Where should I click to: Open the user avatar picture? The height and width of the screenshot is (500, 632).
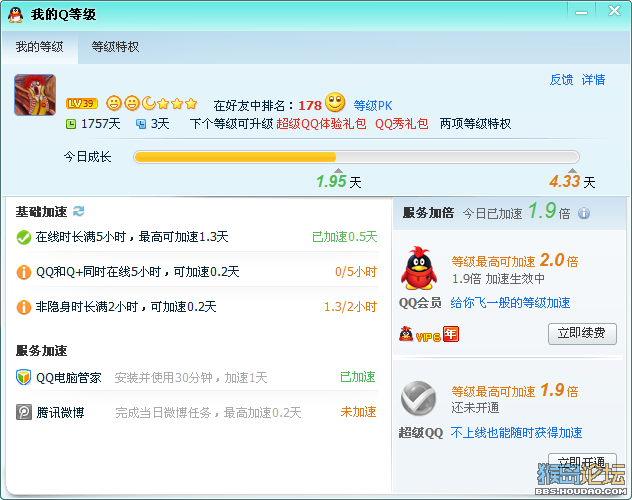tap(35, 95)
